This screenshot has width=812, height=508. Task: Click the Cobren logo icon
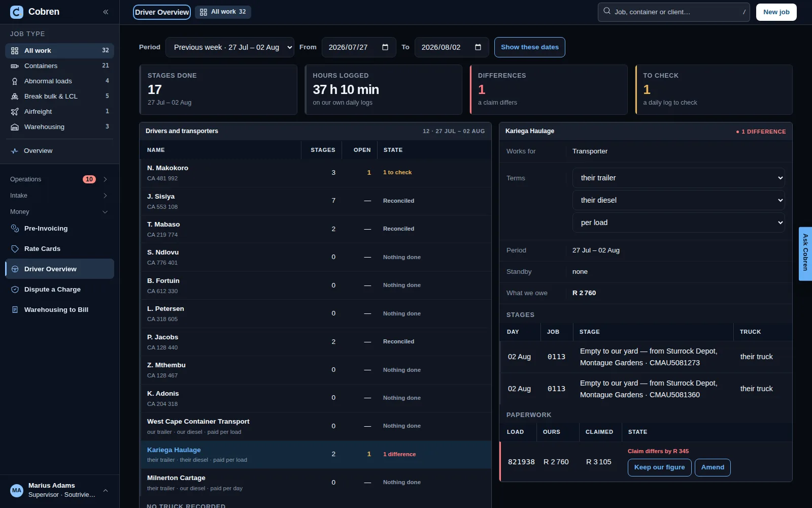coord(17,12)
